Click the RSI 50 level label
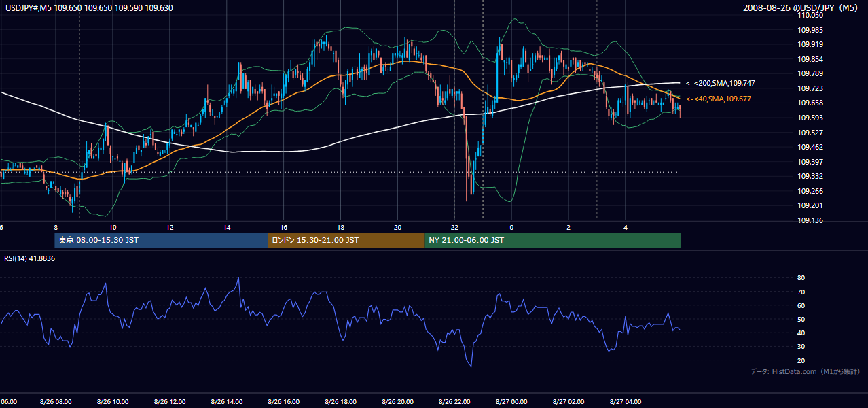The height and width of the screenshot is (408, 868). [x=801, y=319]
